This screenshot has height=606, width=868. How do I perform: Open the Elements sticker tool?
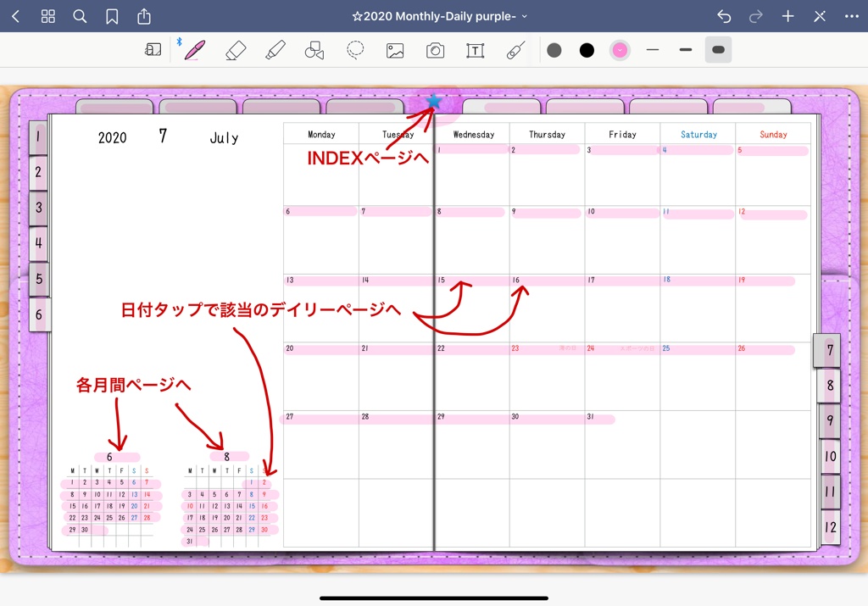pos(514,50)
